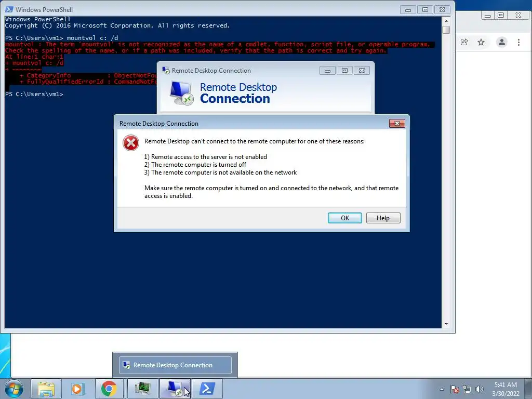Click the taskbar clock showing 5:41 AM
532x399 pixels.
coord(506,389)
